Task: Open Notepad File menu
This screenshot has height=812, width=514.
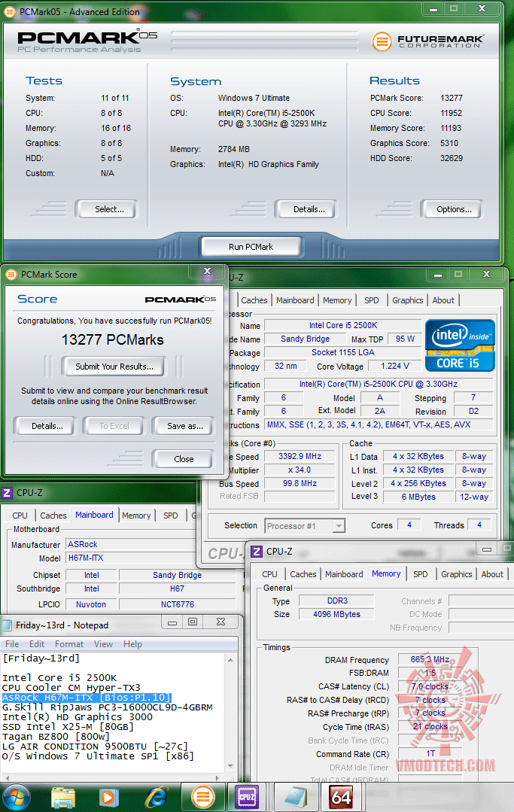Action: point(12,643)
